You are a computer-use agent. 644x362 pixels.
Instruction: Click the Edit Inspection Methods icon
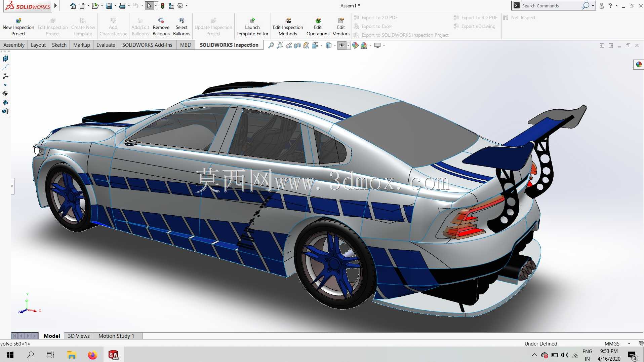point(288,21)
